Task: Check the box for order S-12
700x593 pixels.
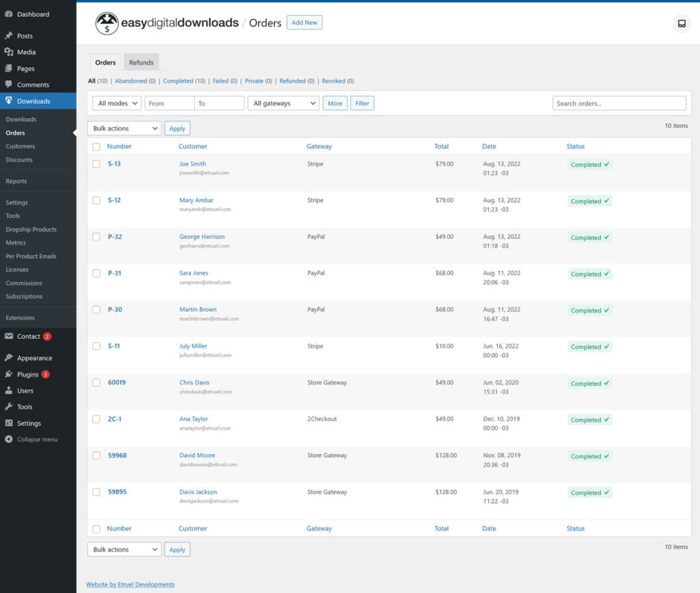Action: (x=96, y=200)
